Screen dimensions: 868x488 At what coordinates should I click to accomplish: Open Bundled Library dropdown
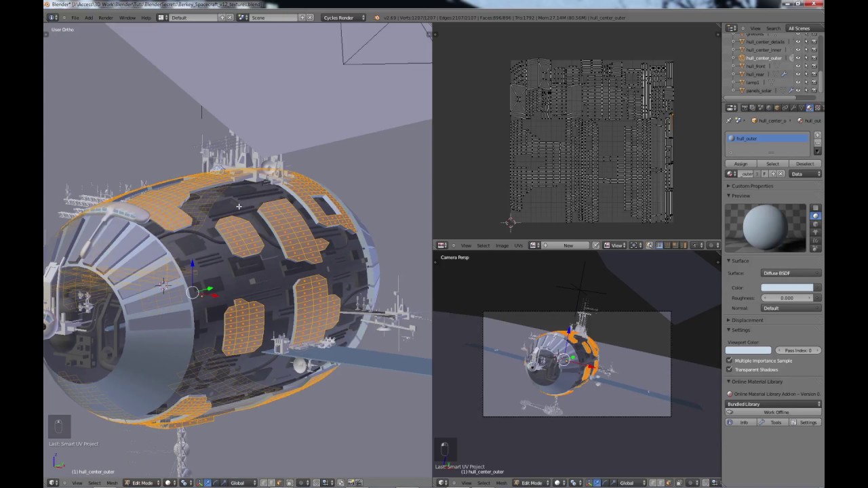tap(773, 404)
